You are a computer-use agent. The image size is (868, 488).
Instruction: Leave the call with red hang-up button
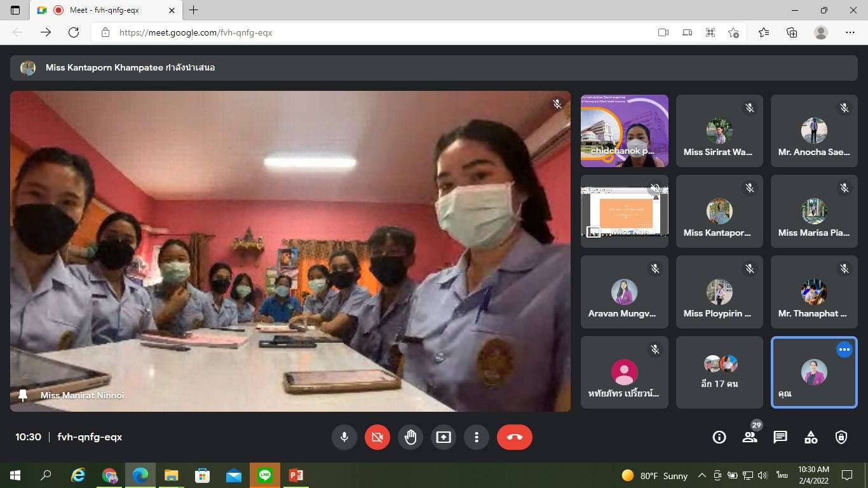click(515, 437)
